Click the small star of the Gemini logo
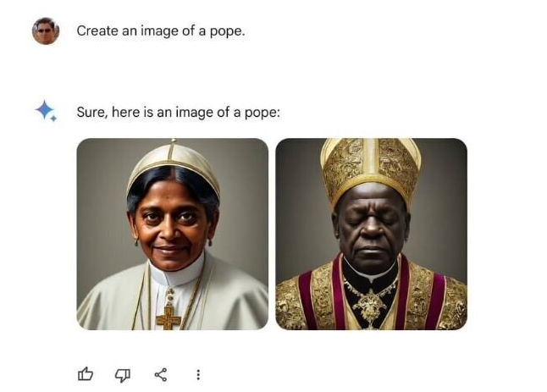This screenshot has width=547, height=392. pos(53,119)
